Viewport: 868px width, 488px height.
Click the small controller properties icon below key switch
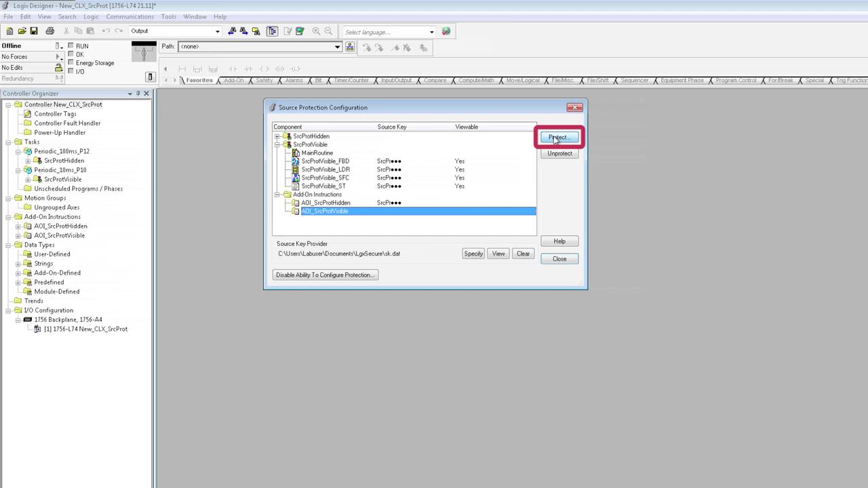coord(151,77)
